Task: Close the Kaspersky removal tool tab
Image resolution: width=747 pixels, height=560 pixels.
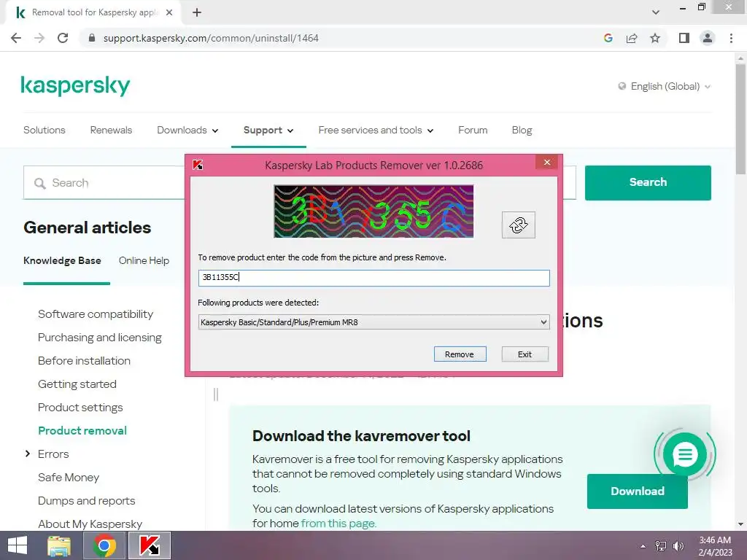Action: click(169, 12)
